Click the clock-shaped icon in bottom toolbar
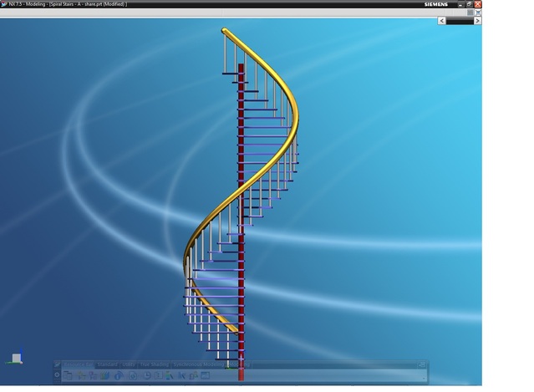Viewport: 534px width, 392px height. pos(147,375)
